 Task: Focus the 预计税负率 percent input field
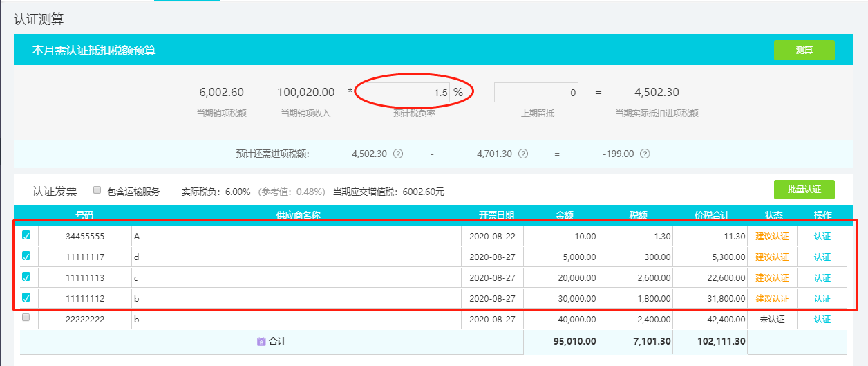(x=408, y=92)
